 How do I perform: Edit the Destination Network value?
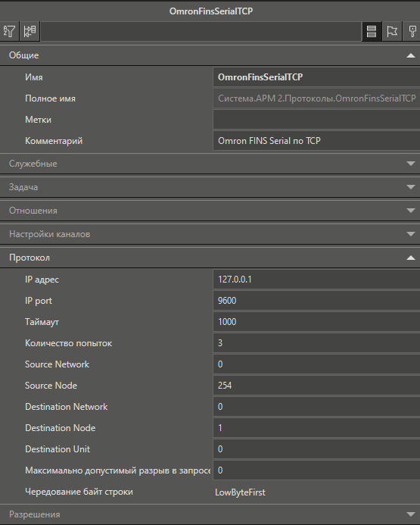(316, 407)
